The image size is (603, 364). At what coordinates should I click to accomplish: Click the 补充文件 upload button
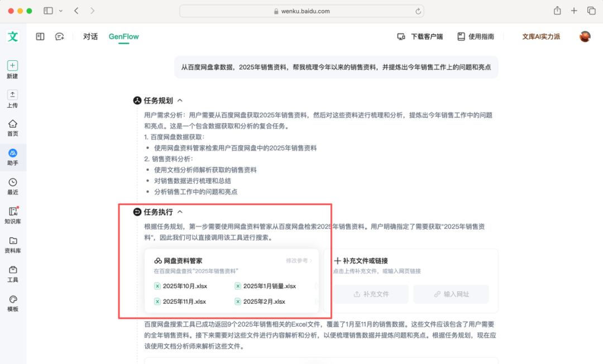coord(371,294)
